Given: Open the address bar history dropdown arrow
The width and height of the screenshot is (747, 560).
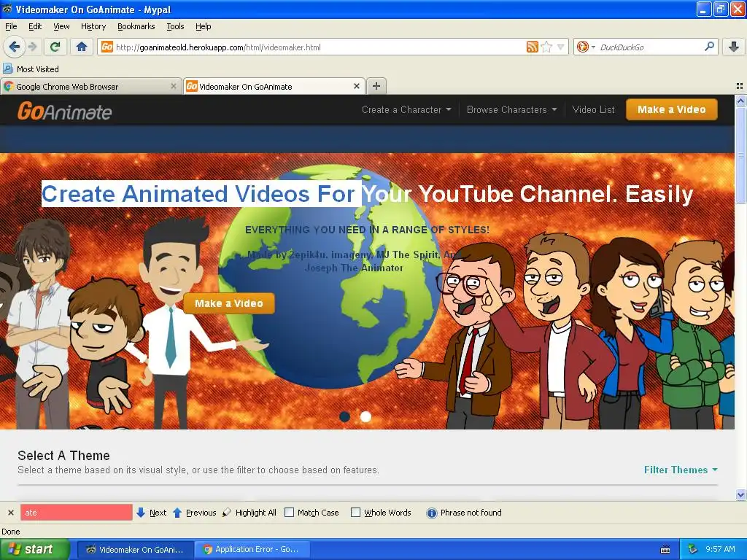Looking at the screenshot, I should pos(561,47).
